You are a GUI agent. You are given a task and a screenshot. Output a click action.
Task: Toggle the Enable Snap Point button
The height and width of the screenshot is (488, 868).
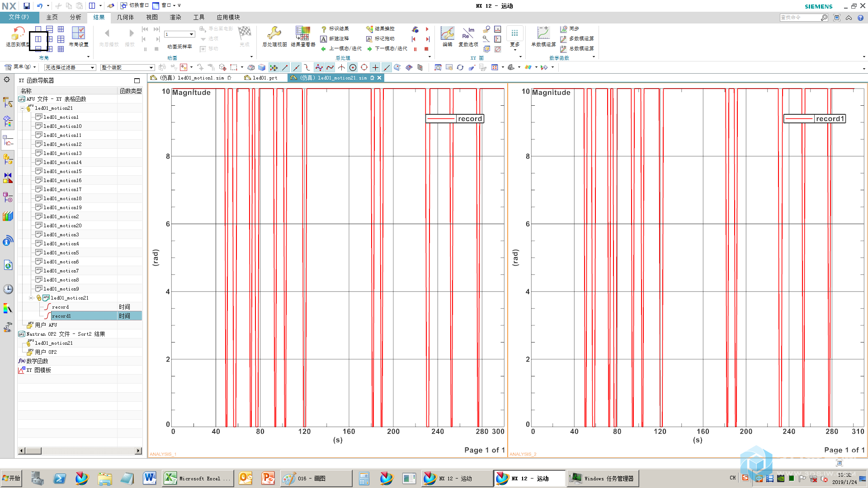[x=274, y=67]
